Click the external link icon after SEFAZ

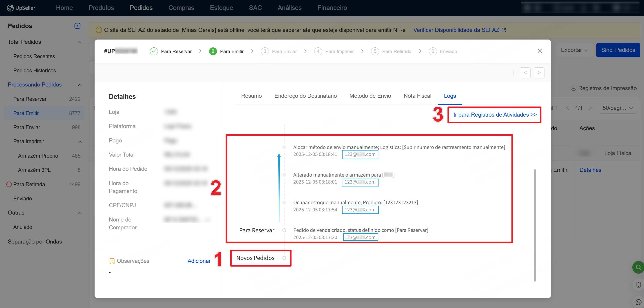[x=504, y=30]
